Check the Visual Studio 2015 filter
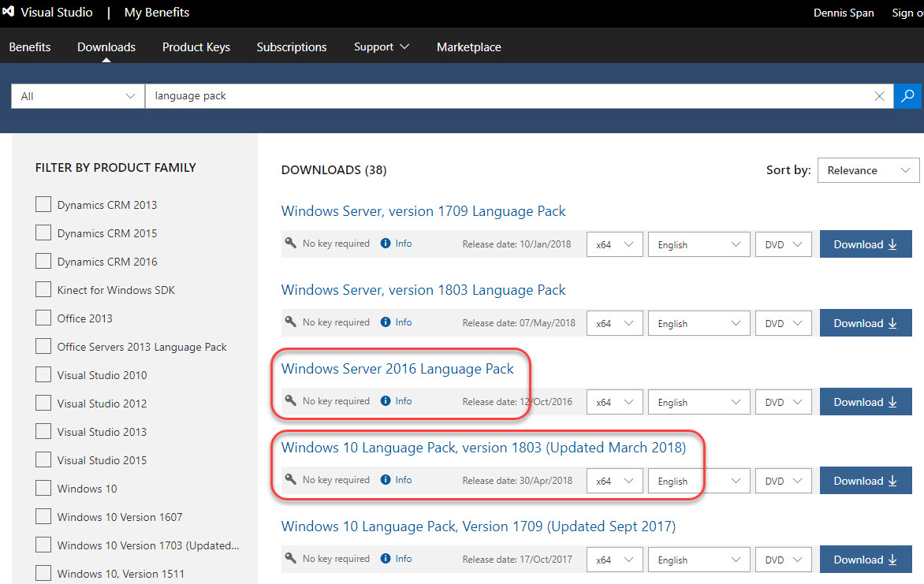924x584 pixels. [43, 459]
